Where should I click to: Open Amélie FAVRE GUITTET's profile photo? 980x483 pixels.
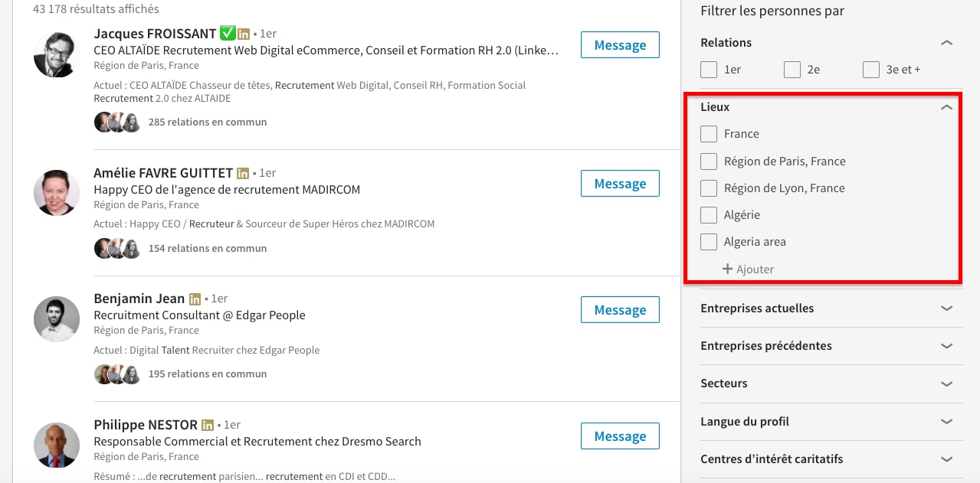coord(57,193)
